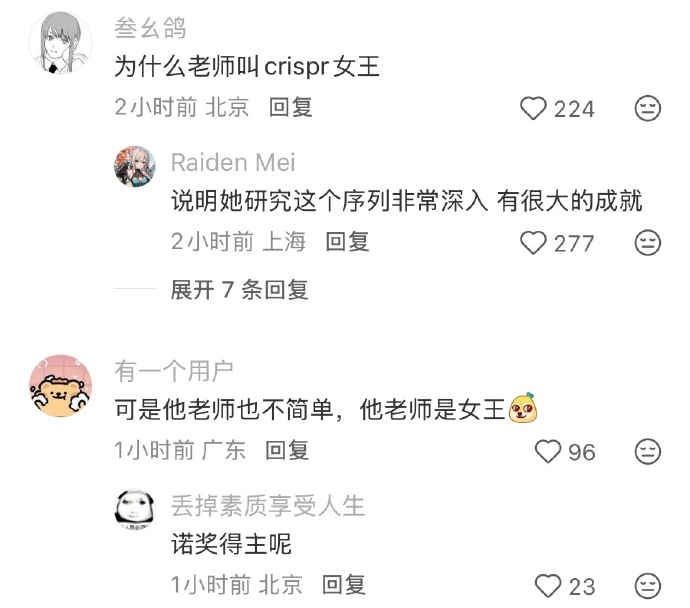Reply to Raiden Mei's comment

(x=347, y=242)
